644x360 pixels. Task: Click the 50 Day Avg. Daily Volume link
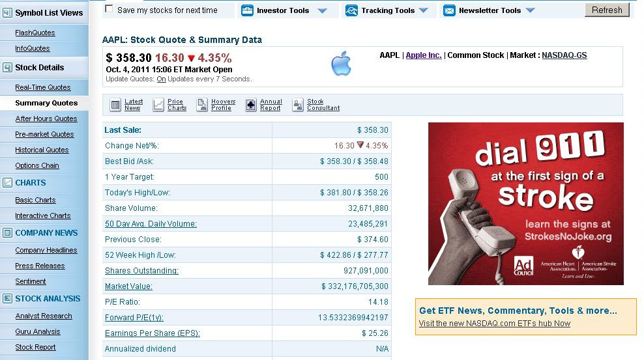tap(151, 224)
